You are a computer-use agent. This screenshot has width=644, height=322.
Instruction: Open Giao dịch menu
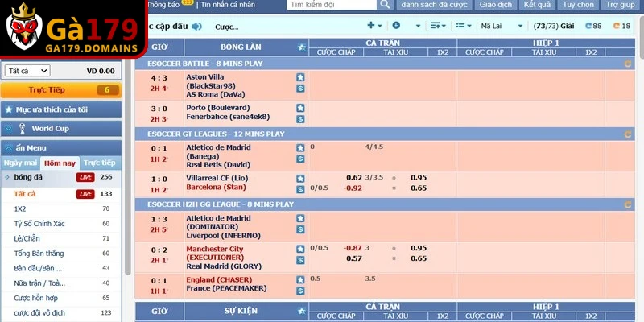pos(496,5)
